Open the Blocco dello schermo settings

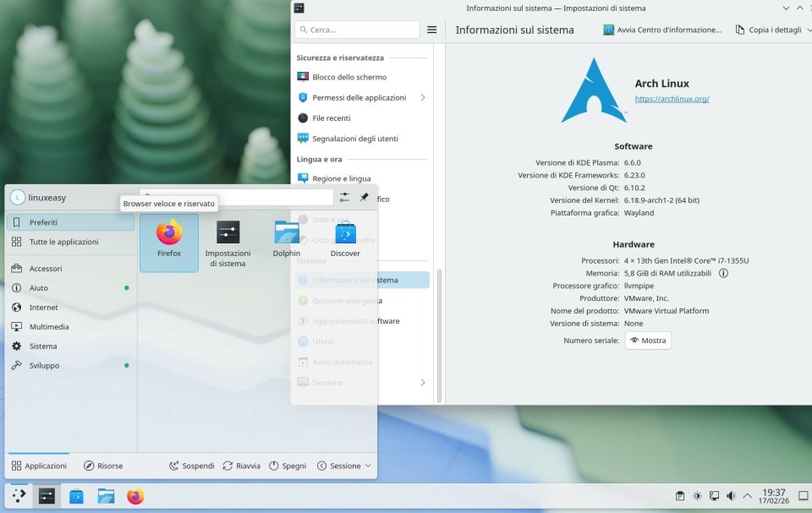point(348,77)
